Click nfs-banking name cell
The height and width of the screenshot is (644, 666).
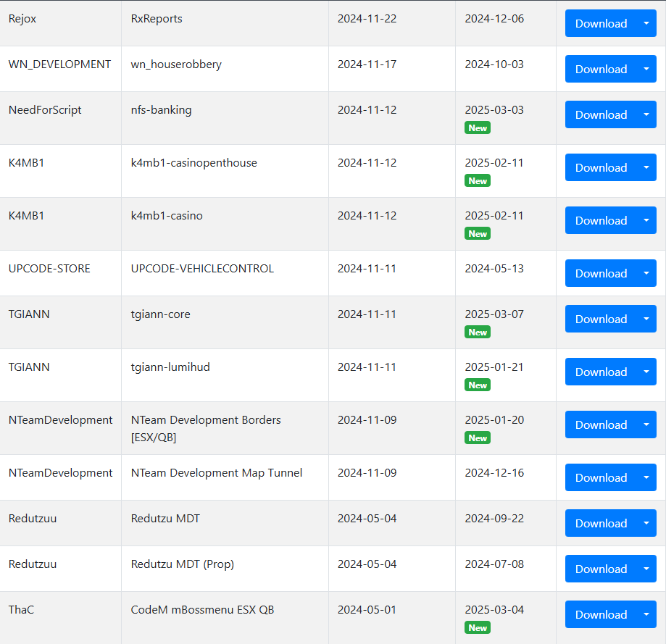(225, 118)
